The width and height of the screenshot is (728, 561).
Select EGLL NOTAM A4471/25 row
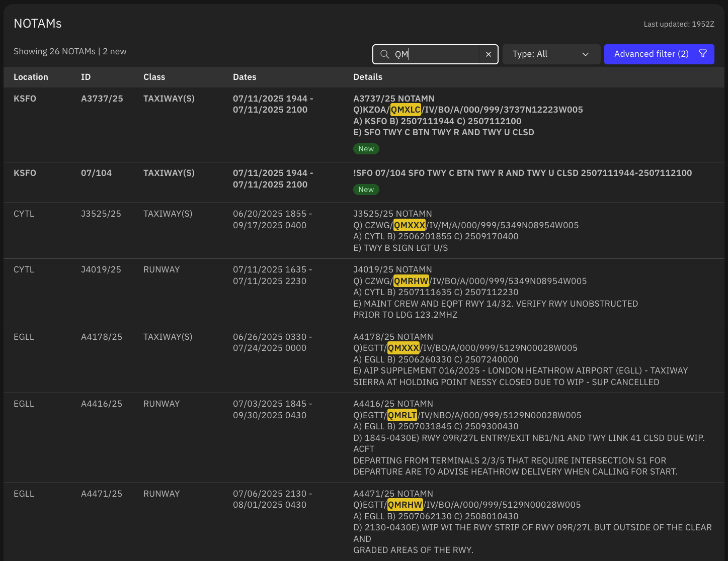(x=101, y=494)
